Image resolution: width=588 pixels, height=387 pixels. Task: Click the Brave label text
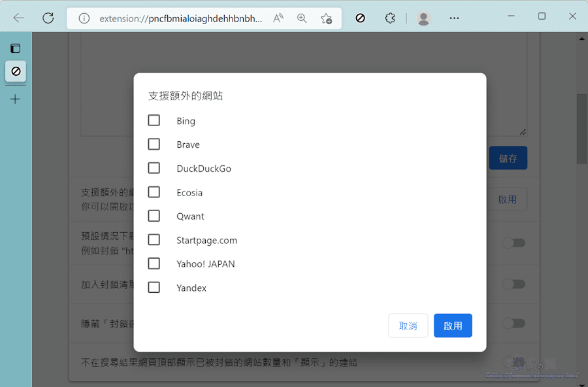pos(188,144)
